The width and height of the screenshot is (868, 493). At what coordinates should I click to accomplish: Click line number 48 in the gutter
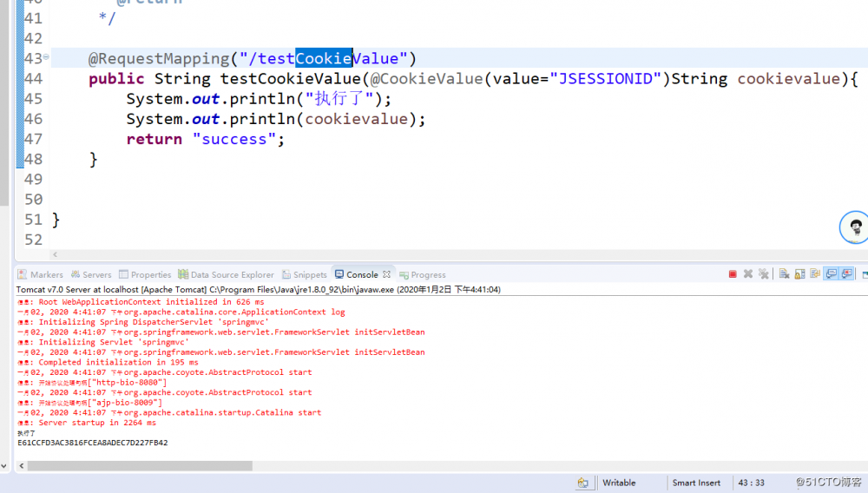[33, 160]
